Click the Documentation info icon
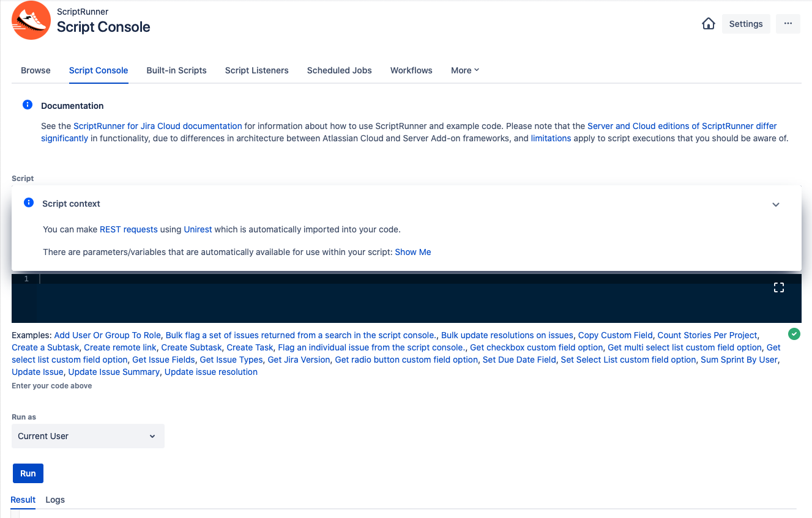Screen dimensions: 812x518 (x=28, y=105)
